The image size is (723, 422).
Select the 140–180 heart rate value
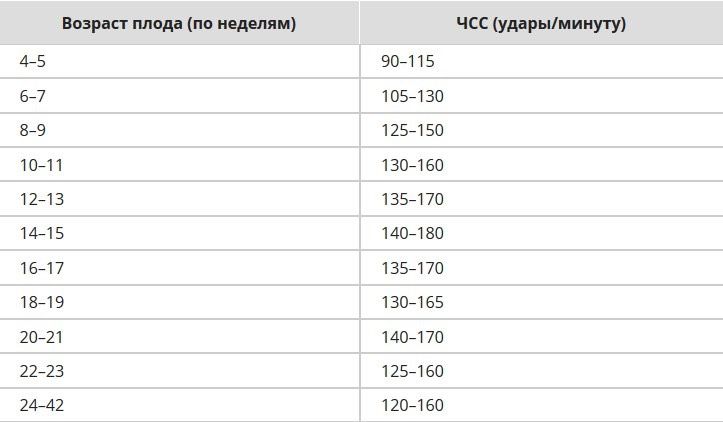tap(412, 234)
